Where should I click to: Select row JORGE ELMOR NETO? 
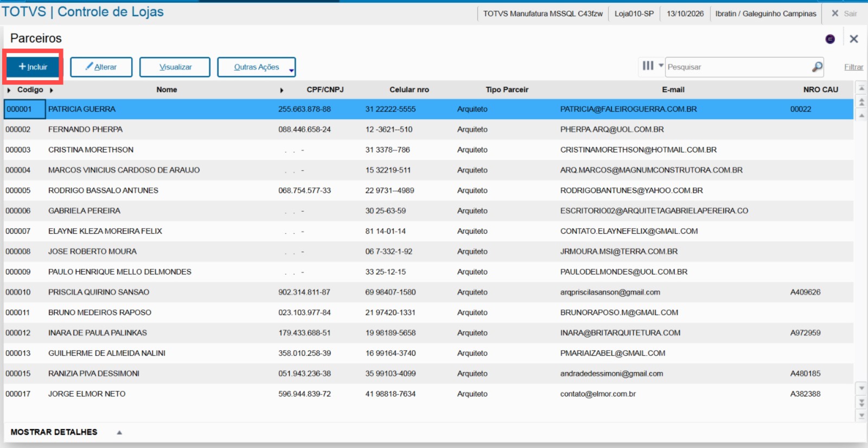click(429, 394)
